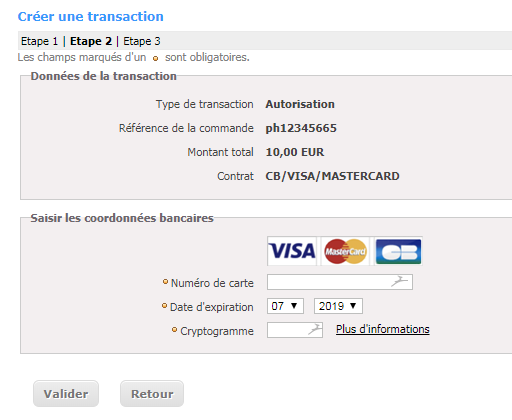Select the CB card logo

click(x=398, y=251)
